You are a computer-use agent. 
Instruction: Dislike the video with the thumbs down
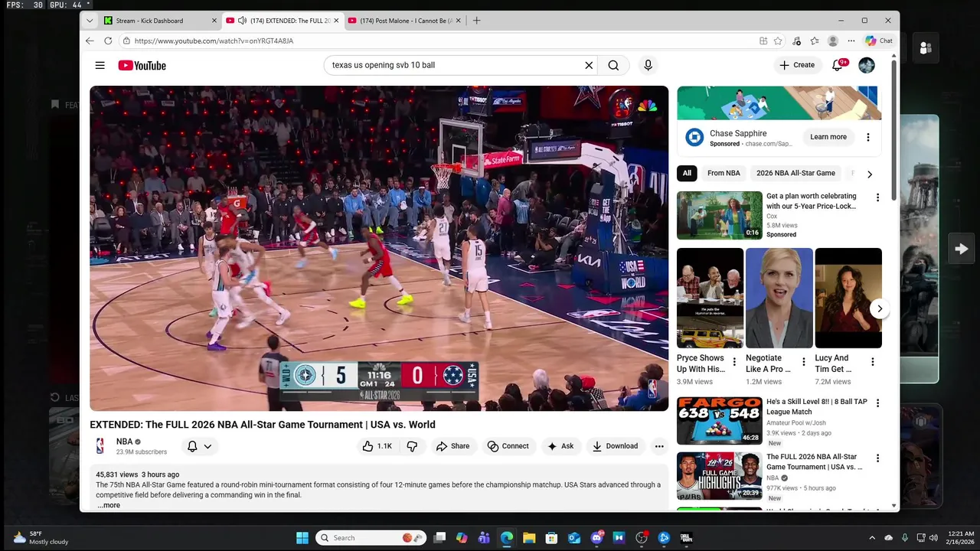click(412, 446)
